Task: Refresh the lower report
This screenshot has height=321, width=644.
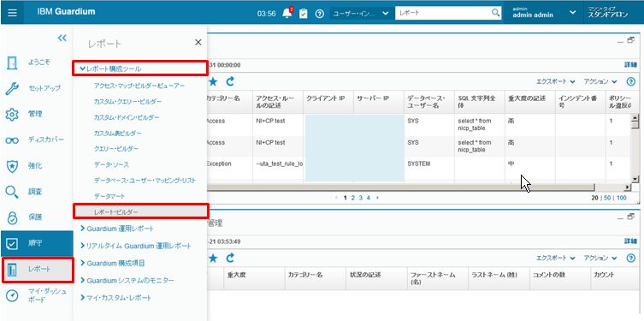Action: pos(230,259)
